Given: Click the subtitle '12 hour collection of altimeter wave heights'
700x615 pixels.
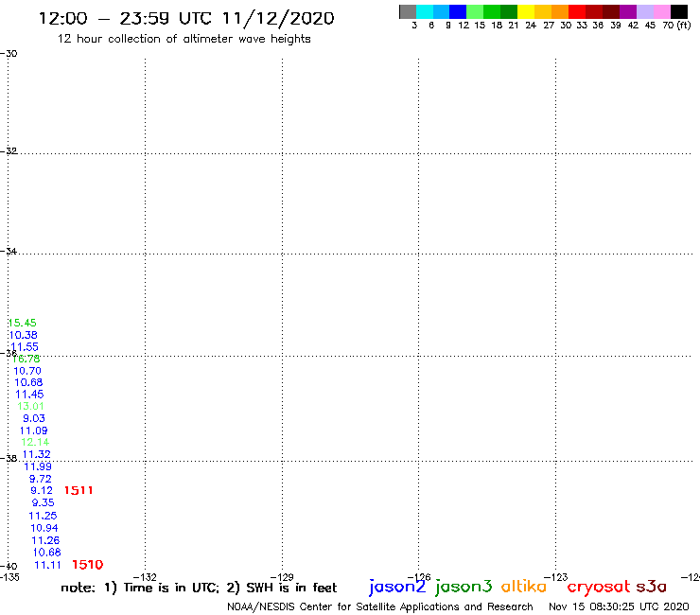Looking at the screenshot, I should [x=184, y=39].
